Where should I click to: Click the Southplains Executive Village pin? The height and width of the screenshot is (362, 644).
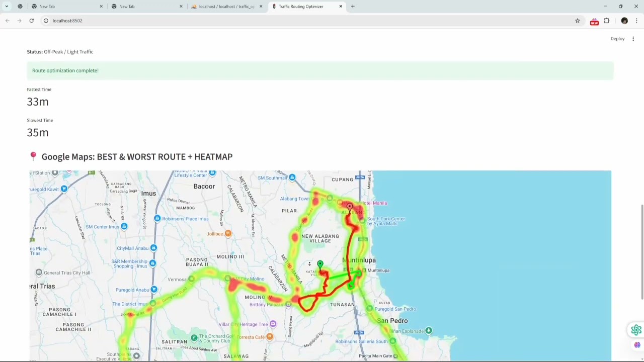(136, 356)
